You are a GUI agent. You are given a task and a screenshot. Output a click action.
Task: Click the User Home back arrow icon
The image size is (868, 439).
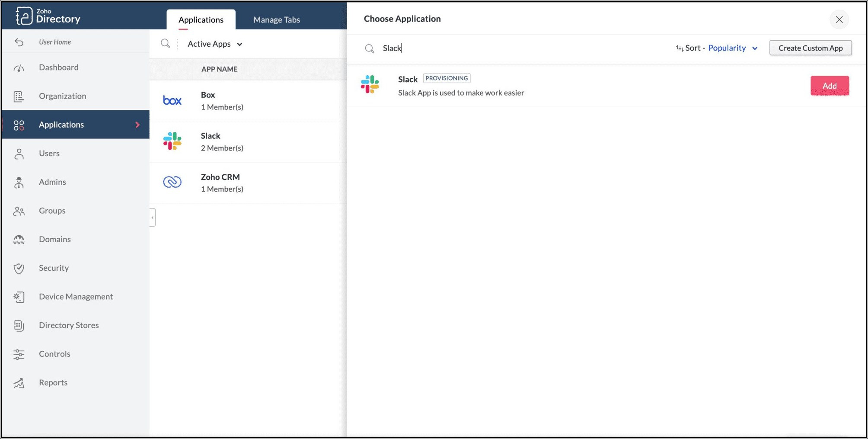coord(19,42)
